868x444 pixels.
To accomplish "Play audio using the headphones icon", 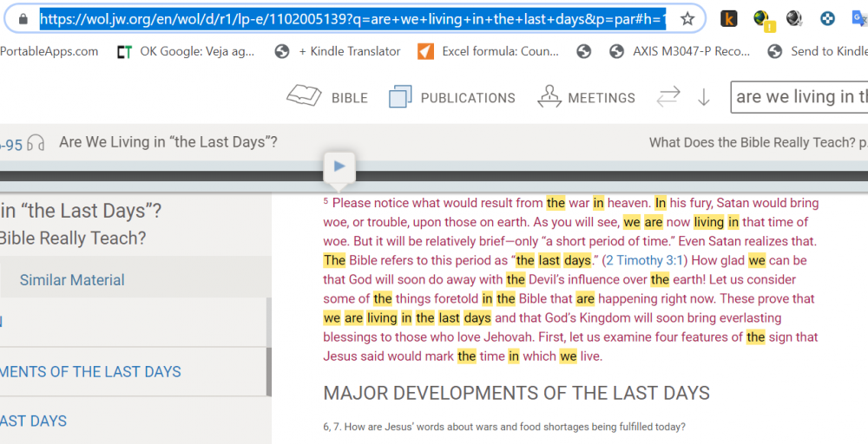I will point(36,143).
